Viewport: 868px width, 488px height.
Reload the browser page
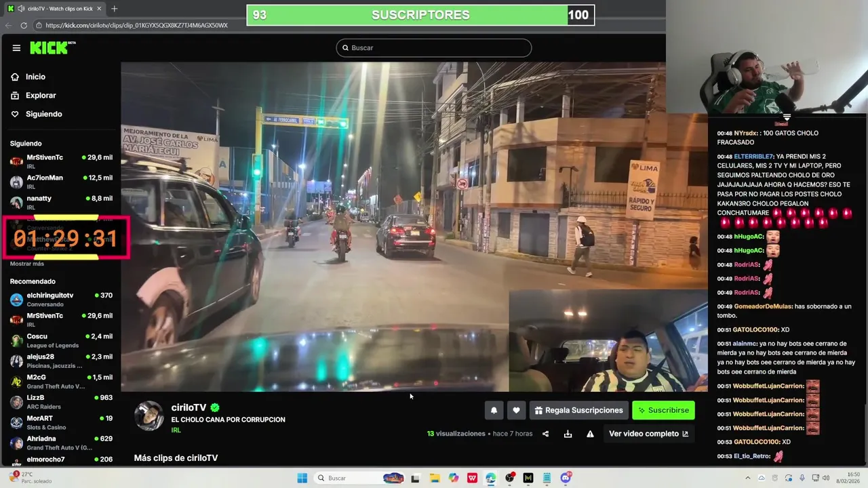click(x=24, y=25)
